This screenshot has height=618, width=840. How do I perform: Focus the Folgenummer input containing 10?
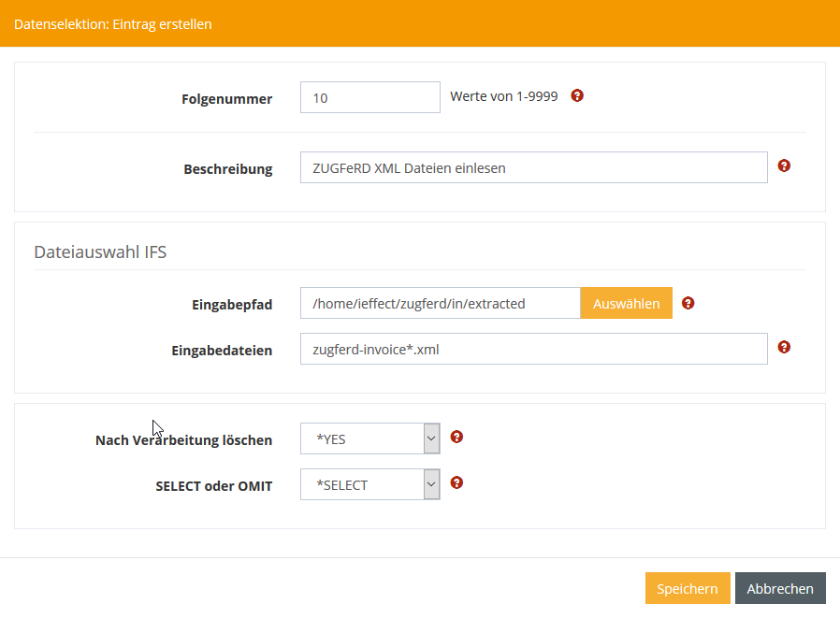coord(369,97)
